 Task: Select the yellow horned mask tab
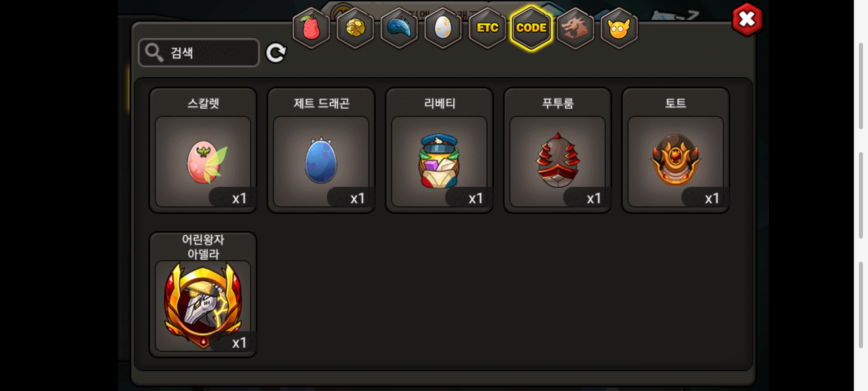(x=619, y=28)
